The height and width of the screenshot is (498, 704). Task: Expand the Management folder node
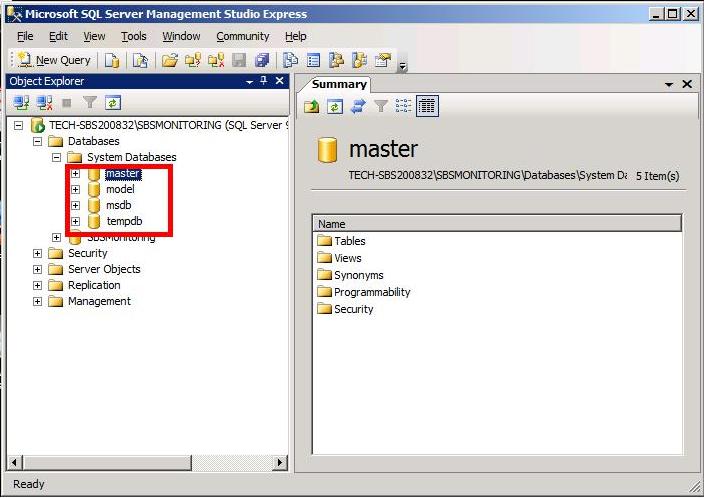38,301
